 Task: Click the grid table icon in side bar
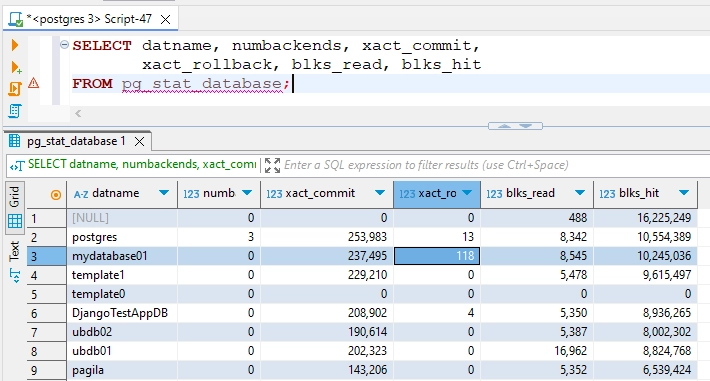coord(15,221)
